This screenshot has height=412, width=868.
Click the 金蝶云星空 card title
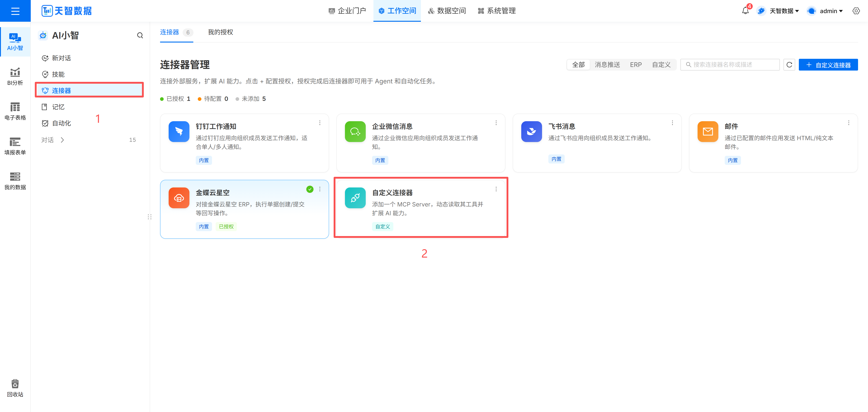click(x=213, y=192)
